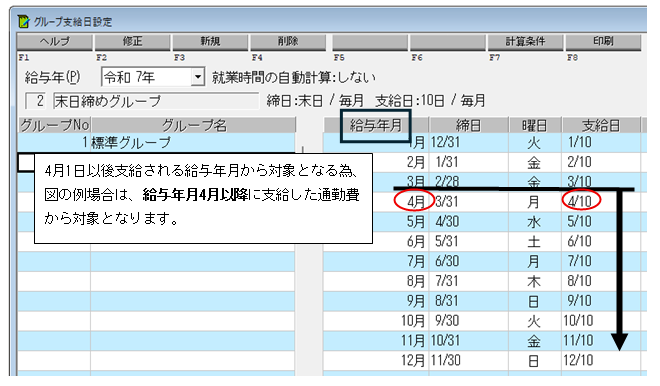The height and width of the screenshot is (386, 660).
Task: Click the 9/30 closing date cell
Action: tap(468, 321)
